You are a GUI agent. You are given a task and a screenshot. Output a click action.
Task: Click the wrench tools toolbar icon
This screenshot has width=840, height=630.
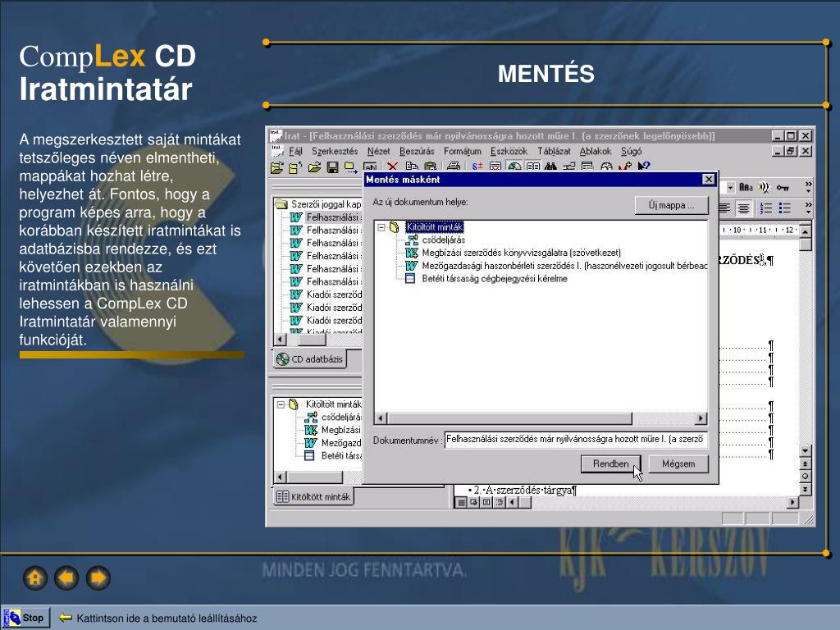624,167
